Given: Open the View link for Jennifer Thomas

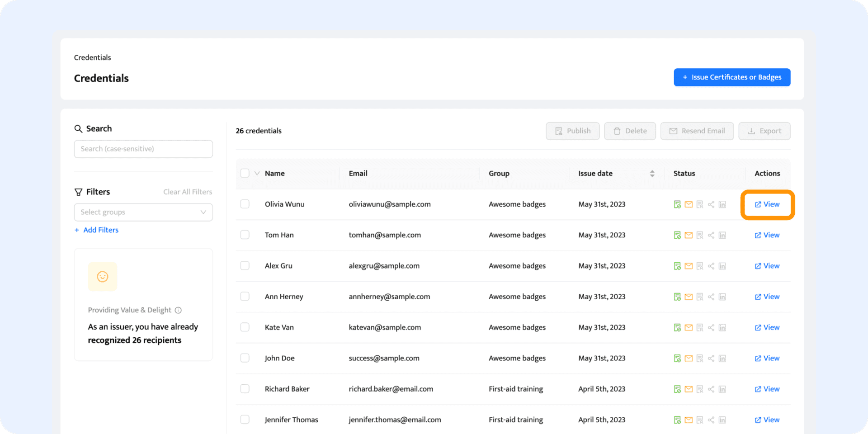Looking at the screenshot, I should pyautogui.click(x=767, y=420).
